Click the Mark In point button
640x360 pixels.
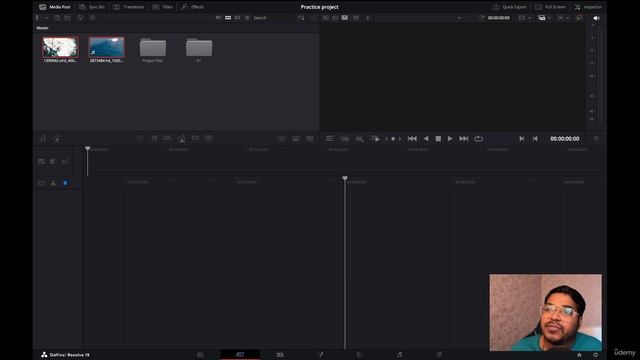point(522,139)
